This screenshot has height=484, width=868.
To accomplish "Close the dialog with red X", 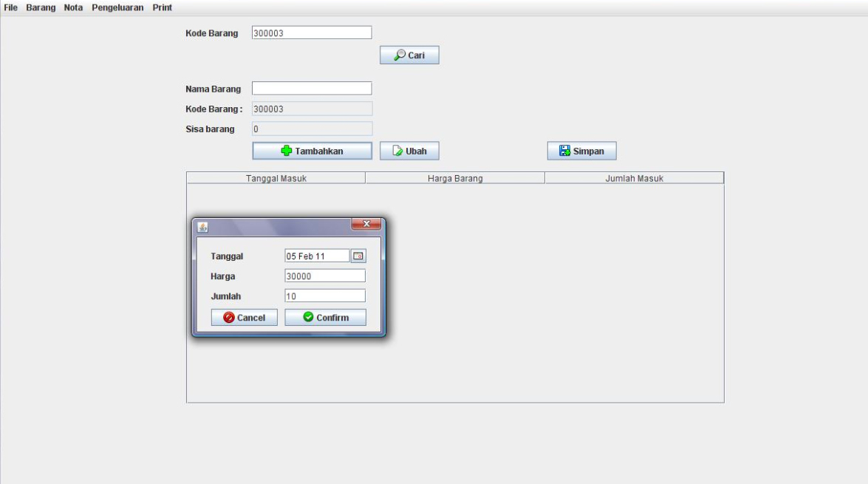I will click(366, 225).
